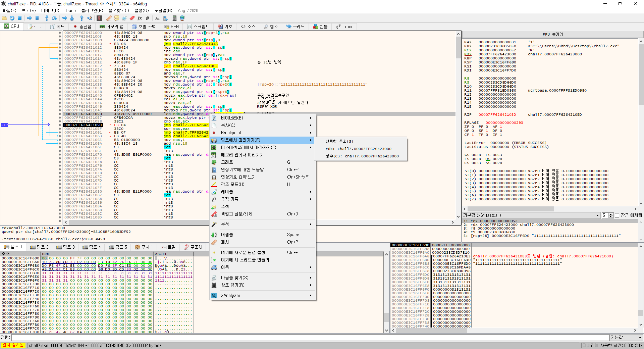Viewport: 644px width, 349px height.
Task: Choose 책갈피 설정/해제 context entry
Action: [263, 214]
